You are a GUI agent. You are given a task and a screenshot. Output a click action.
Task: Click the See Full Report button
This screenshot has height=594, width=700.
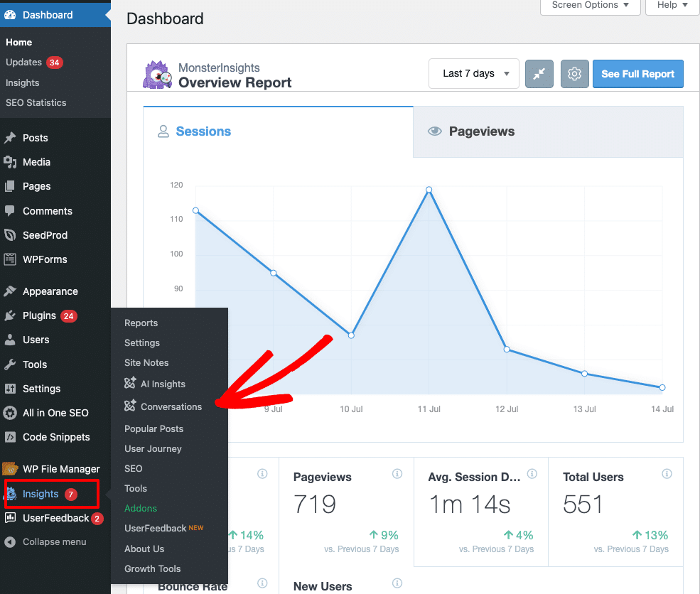(637, 74)
